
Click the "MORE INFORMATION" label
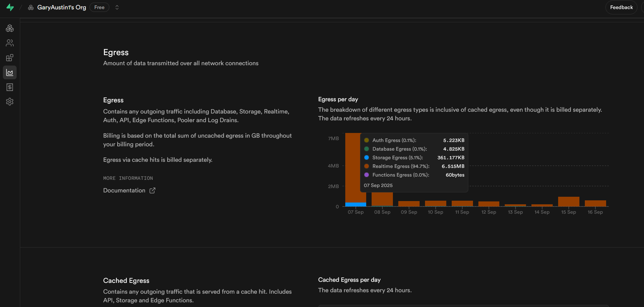tap(128, 178)
